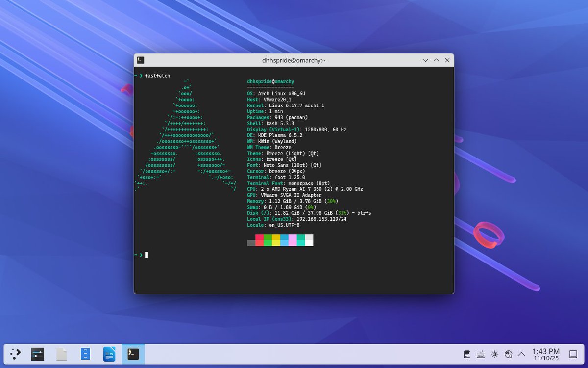The image size is (588, 368).
Task: Click the blue color block in fastfetch
Action: (x=284, y=240)
